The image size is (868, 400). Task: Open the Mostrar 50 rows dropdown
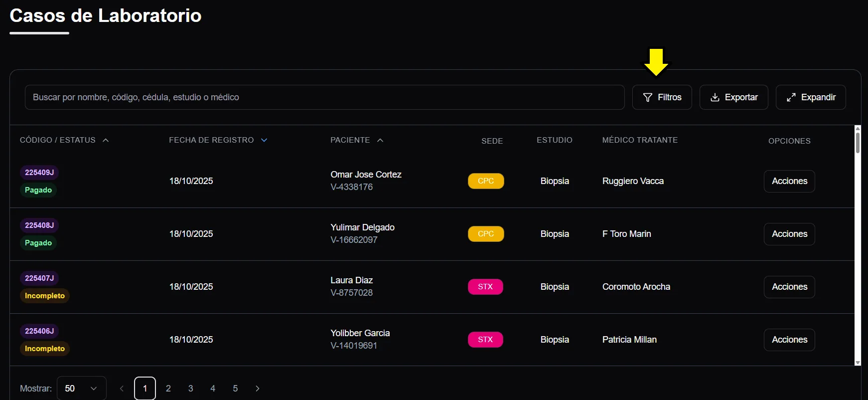click(81, 389)
